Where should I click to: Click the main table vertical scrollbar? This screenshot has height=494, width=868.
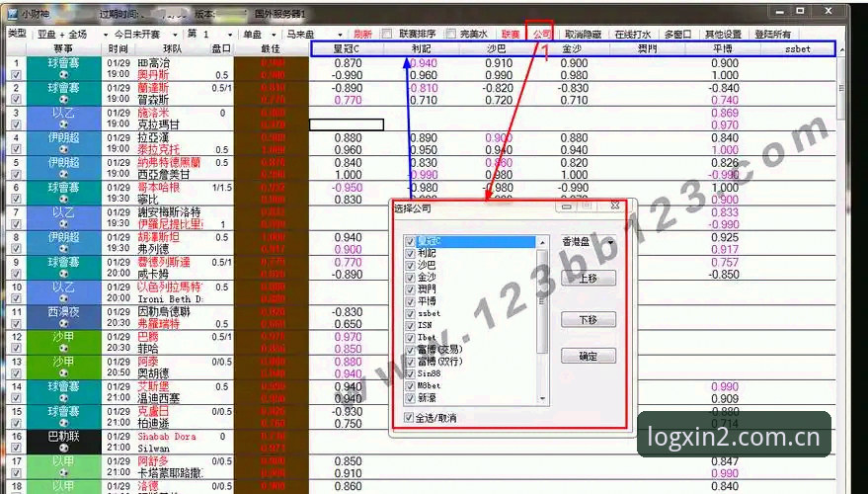841,88
